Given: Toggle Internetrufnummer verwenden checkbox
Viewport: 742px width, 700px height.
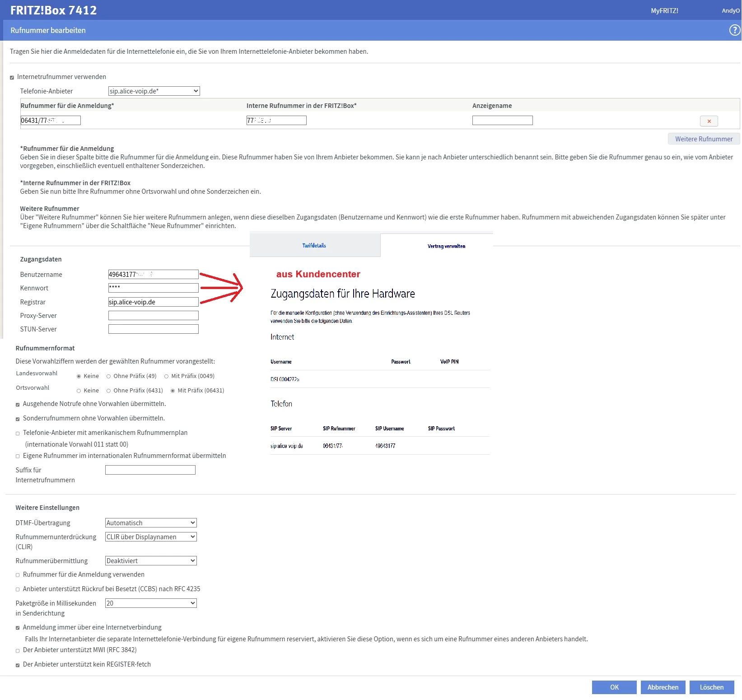Looking at the screenshot, I should [x=12, y=78].
